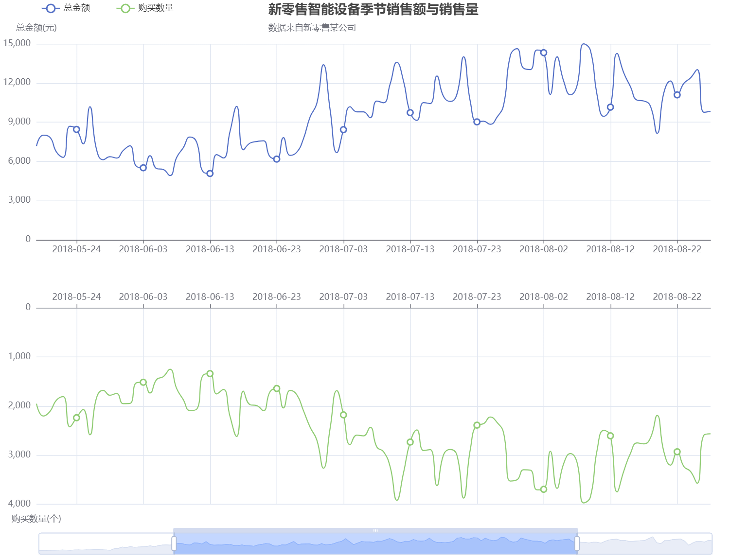This screenshot has height=560, width=747.
Task: Click the left data zoom slider handle
Action: [174, 543]
